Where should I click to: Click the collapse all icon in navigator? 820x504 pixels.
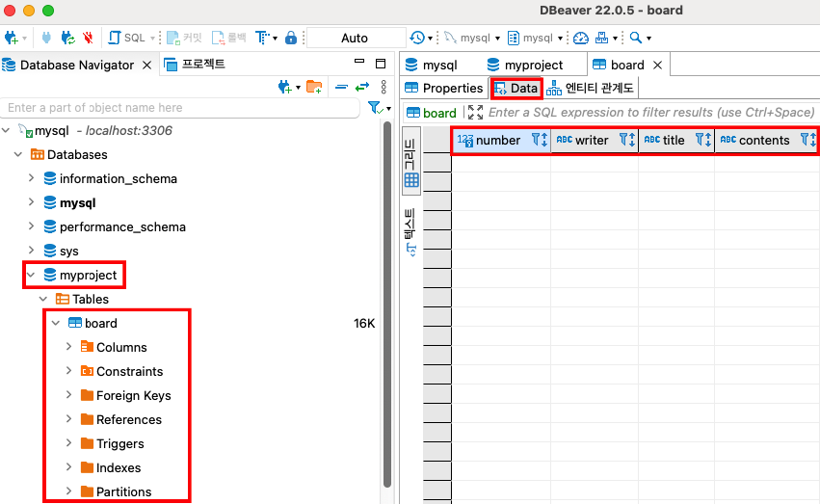[x=341, y=87]
